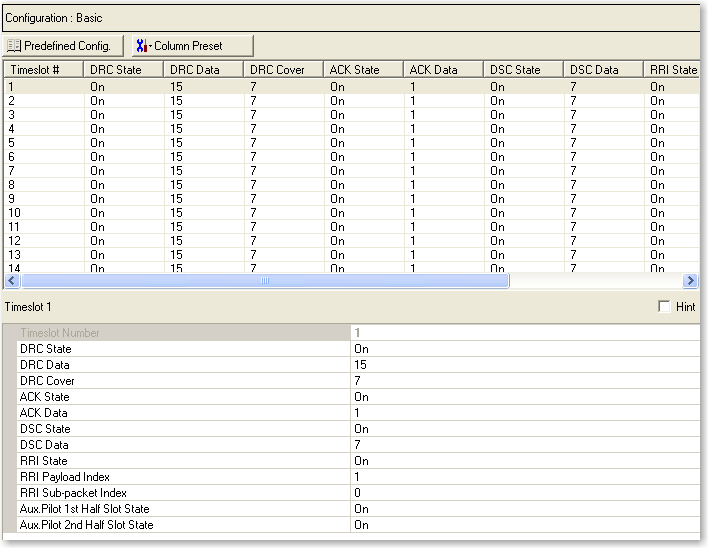This screenshot has height=548, width=708.
Task: Select timeslot row 6 in the table
Action: click(x=352, y=157)
